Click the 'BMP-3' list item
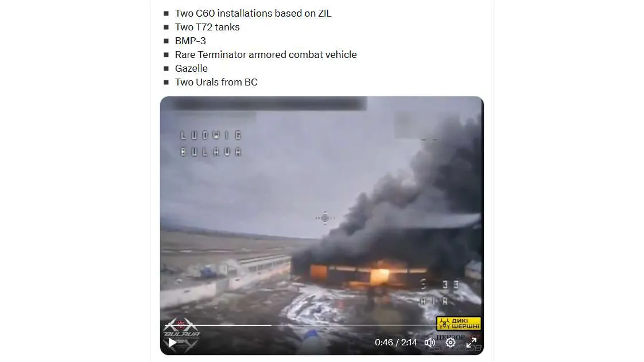This screenshot has height=362, width=644. click(x=190, y=41)
